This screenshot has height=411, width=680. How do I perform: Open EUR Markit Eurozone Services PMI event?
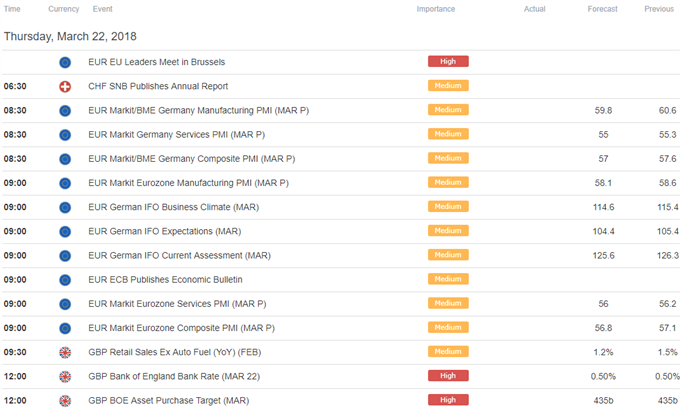click(177, 304)
